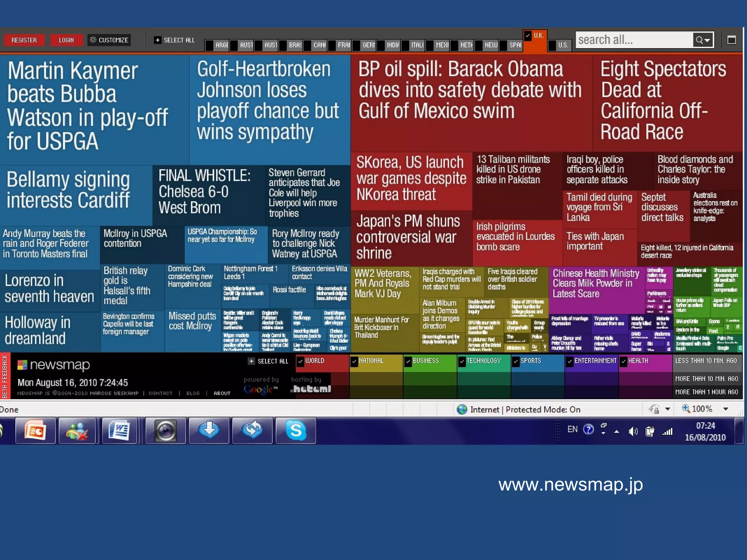This screenshot has height=560, width=747.
Task: Open the Skype taskbar icon
Action: [x=295, y=431]
